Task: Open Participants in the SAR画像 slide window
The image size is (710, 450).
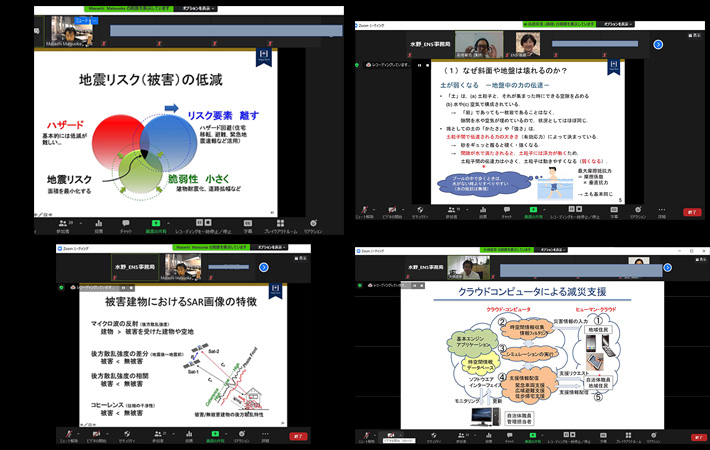Action: [158, 436]
